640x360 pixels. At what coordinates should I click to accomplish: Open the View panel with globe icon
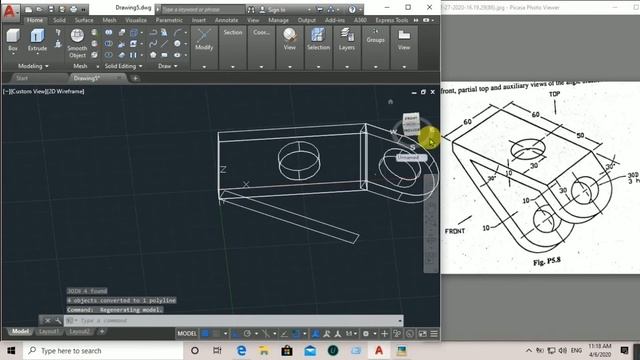click(289, 40)
